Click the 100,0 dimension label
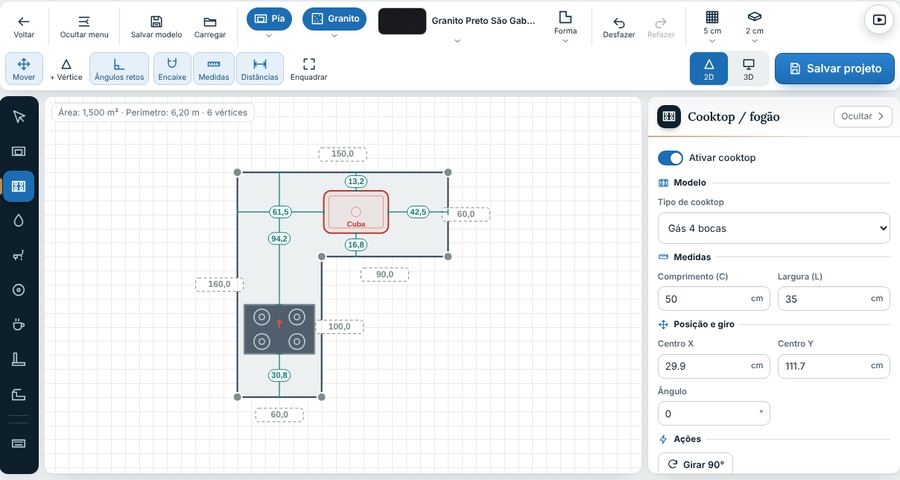Viewport: 900px width, 480px height. coord(339,327)
